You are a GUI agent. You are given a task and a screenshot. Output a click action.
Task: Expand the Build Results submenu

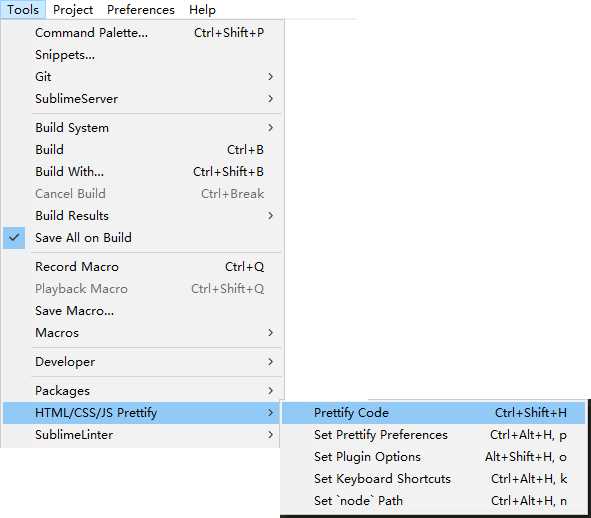[x=141, y=216]
